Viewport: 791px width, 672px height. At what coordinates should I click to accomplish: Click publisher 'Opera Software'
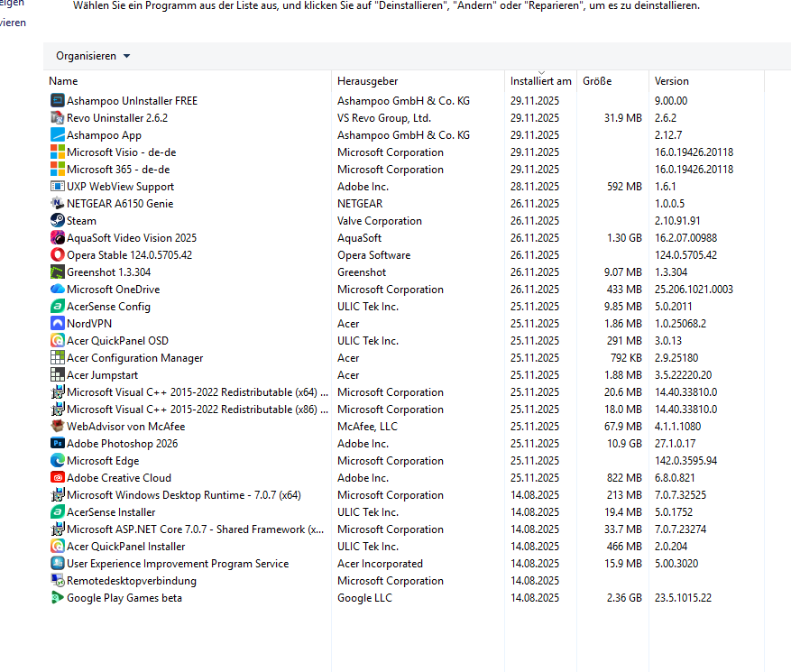click(x=373, y=255)
